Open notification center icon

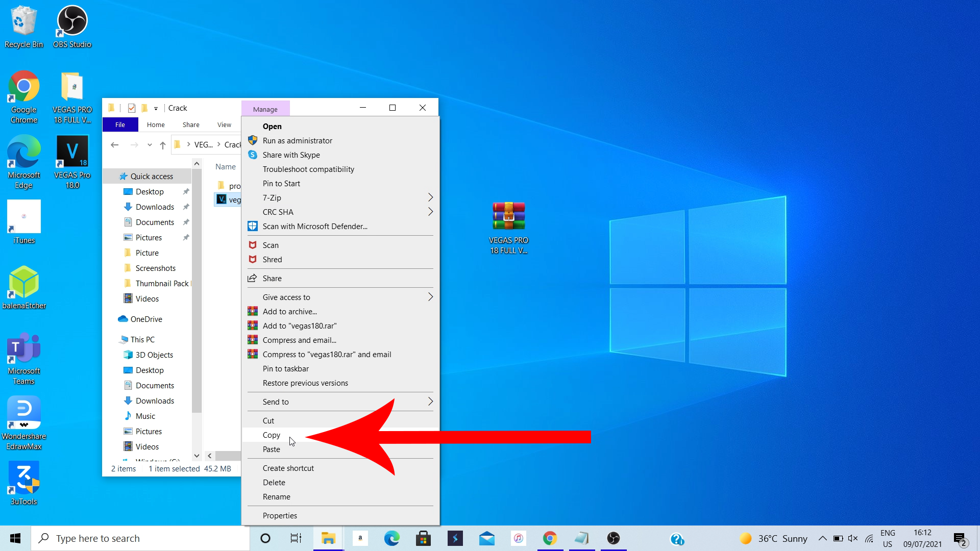(960, 538)
